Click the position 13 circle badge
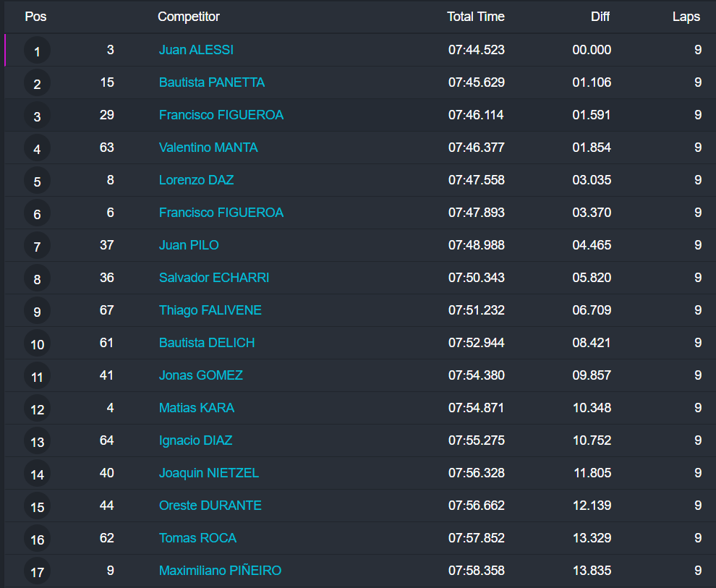 point(37,441)
